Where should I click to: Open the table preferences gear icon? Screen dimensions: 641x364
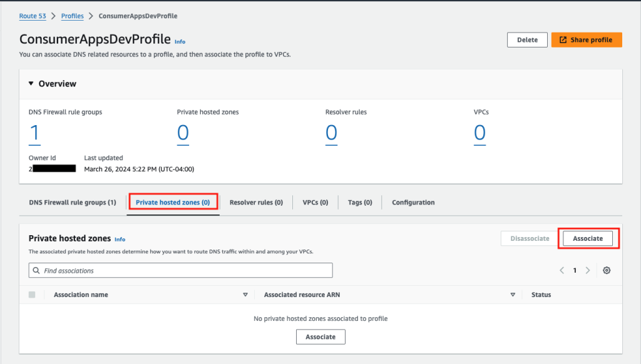coord(606,270)
